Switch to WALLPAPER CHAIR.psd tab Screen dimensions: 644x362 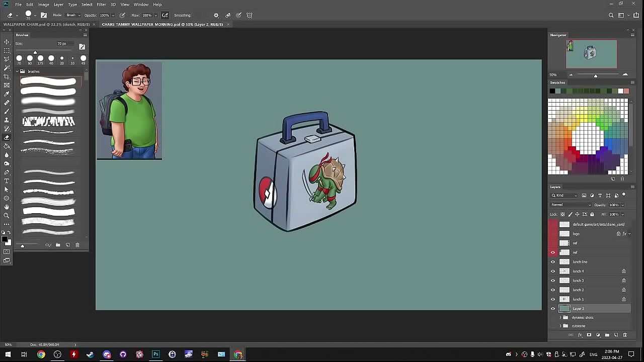46,24
